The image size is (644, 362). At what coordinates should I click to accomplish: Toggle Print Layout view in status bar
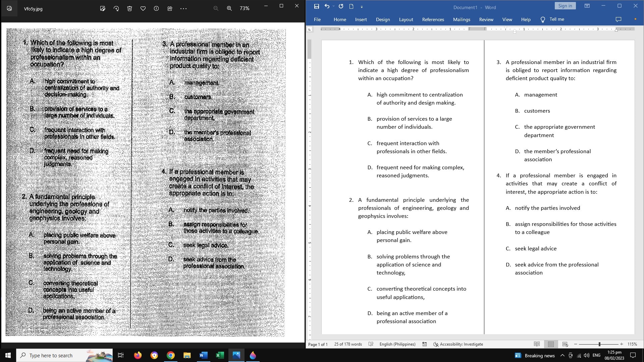[x=551, y=344]
